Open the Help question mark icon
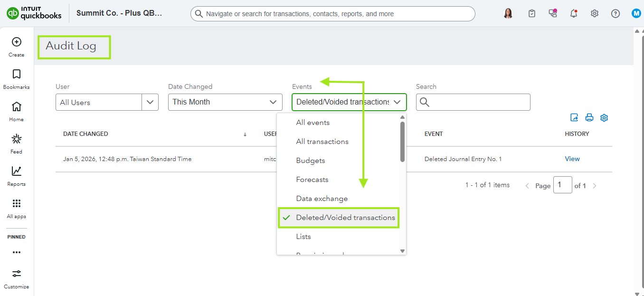This screenshot has height=296, width=644. (x=616, y=14)
